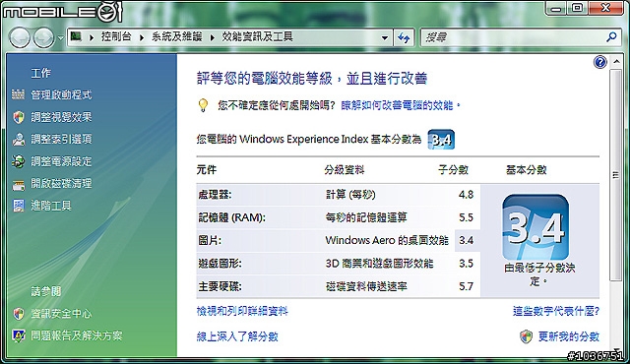Open 資訊安全中心 link
The height and width of the screenshot is (364, 630).
(61, 314)
